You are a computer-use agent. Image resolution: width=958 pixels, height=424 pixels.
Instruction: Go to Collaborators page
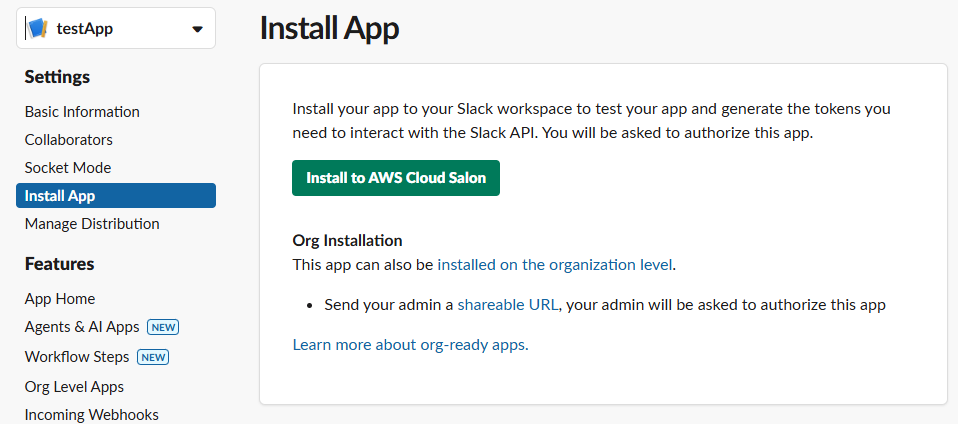[68, 140]
